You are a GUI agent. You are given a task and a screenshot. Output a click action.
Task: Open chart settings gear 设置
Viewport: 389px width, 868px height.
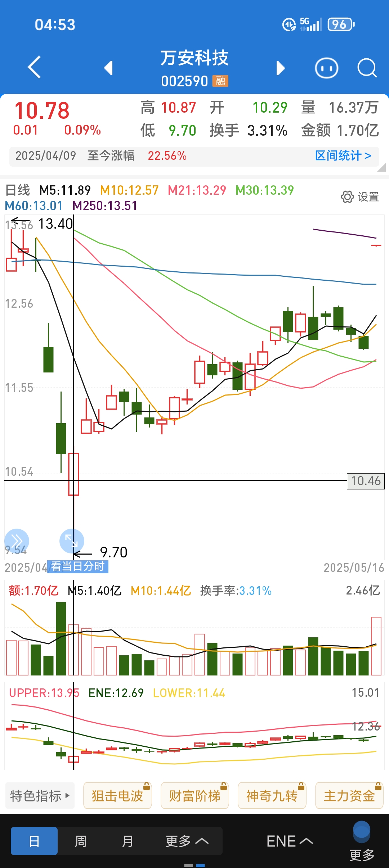[x=360, y=197]
